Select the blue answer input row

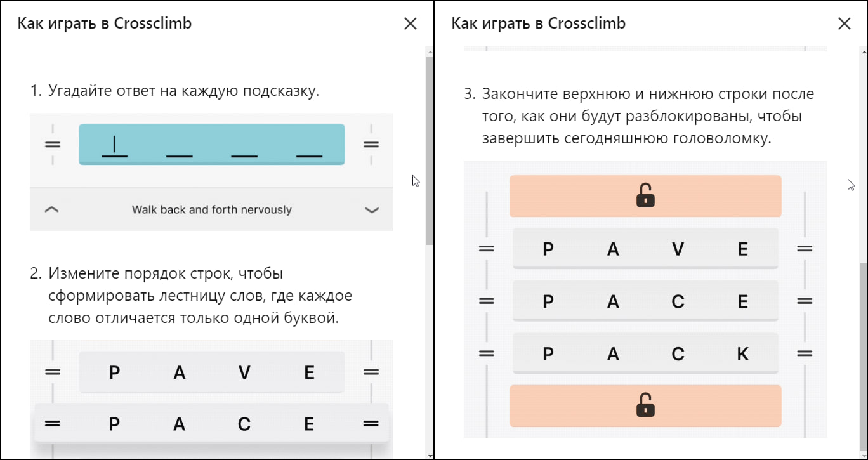click(212, 144)
